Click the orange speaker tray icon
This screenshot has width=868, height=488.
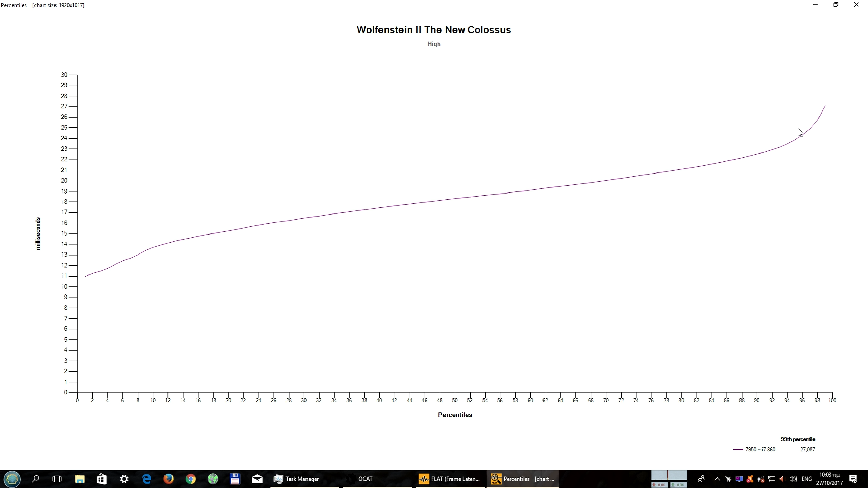tap(782, 479)
